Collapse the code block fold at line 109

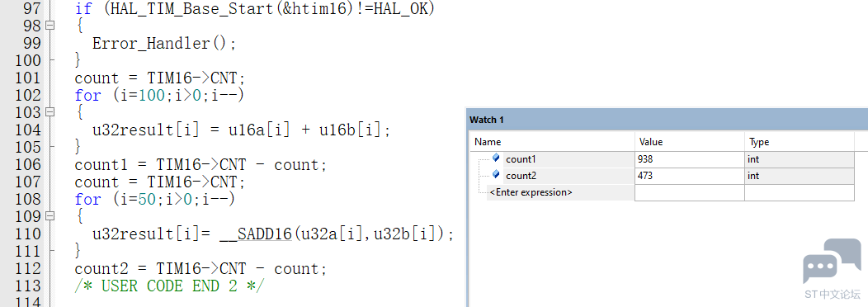click(x=50, y=215)
